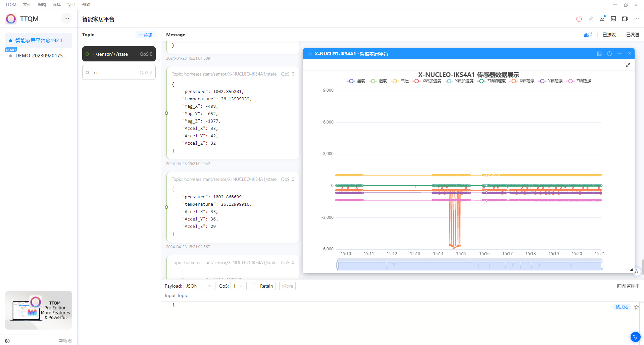Select connection 智能家居平台@192.1...
The image size is (644, 345).
[39, 40]
